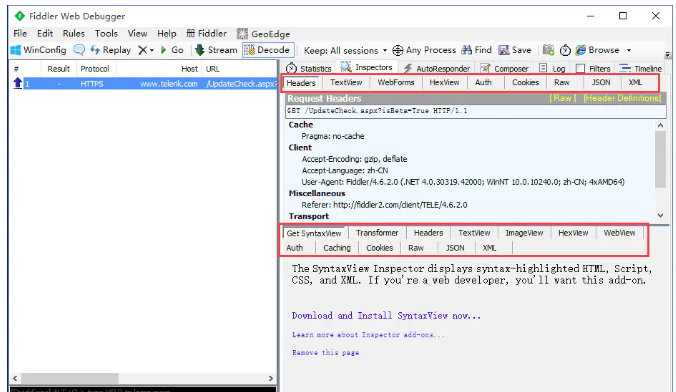Click the Remove this page link
The height and width of the screenshot is (392, 676).
[x=325, y=353]
